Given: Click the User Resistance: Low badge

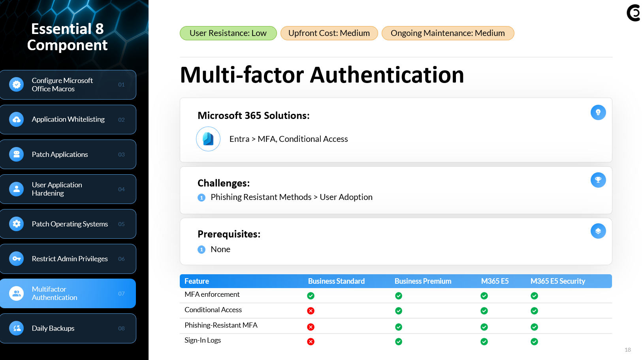Looking at the screenshot, I should point(228,33).
